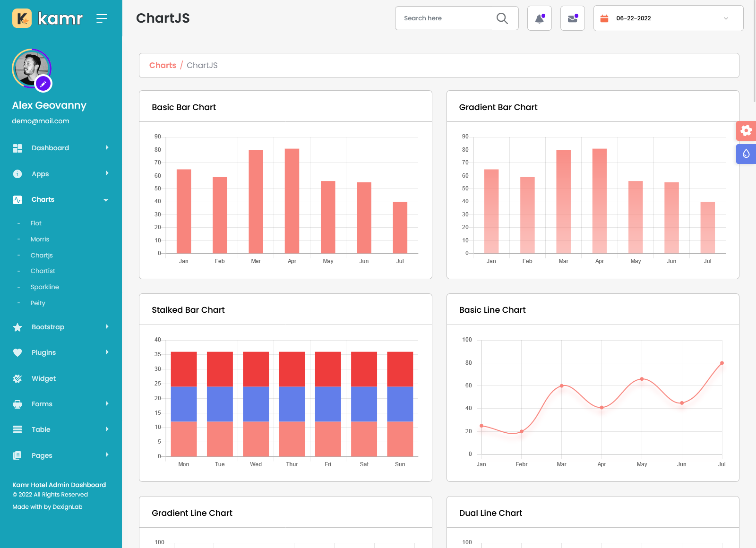The width and height of the screenshot is (756, 548).
Task: Click the profile edit pencil icon
Action: pos(43,84)
